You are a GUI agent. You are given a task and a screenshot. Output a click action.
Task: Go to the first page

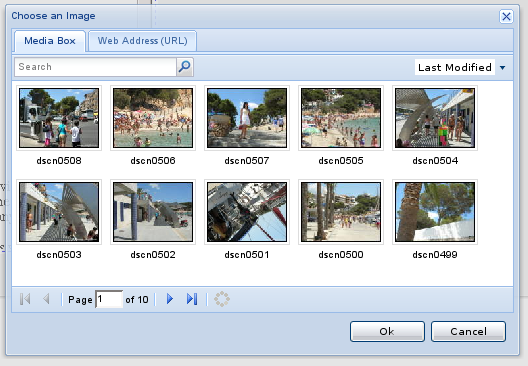(25, 299)
